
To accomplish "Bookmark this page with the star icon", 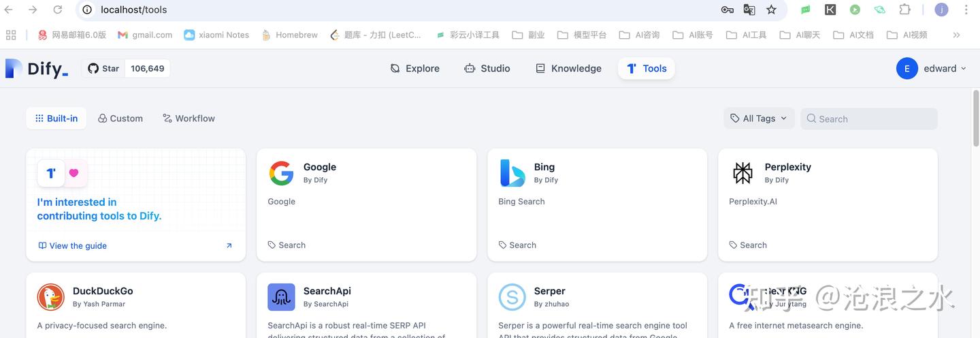I will 771,10.
